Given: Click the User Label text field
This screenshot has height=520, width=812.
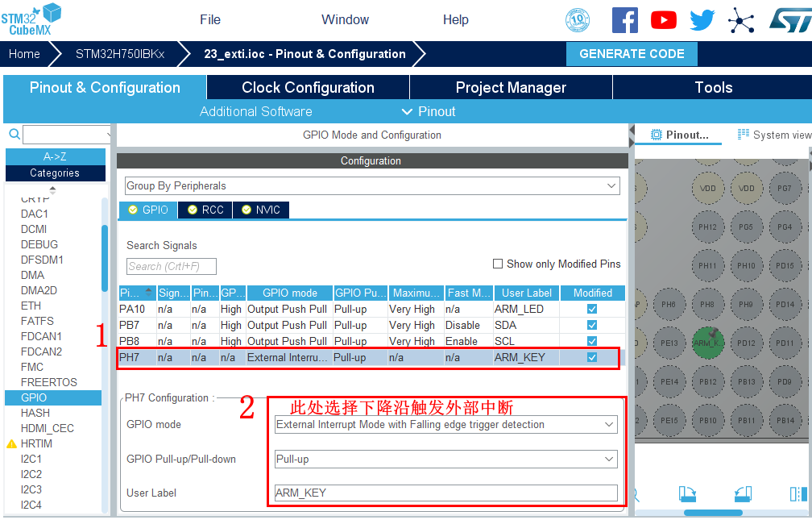Looking at the screenshot, I should [445, 493].
